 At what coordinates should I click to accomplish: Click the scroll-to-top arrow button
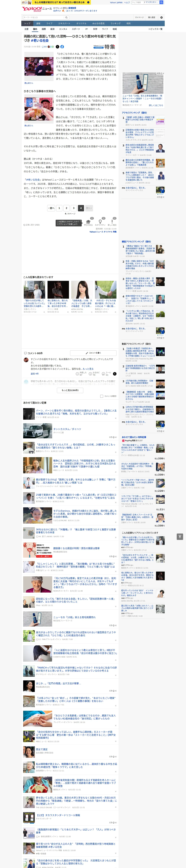click(180, 536)
